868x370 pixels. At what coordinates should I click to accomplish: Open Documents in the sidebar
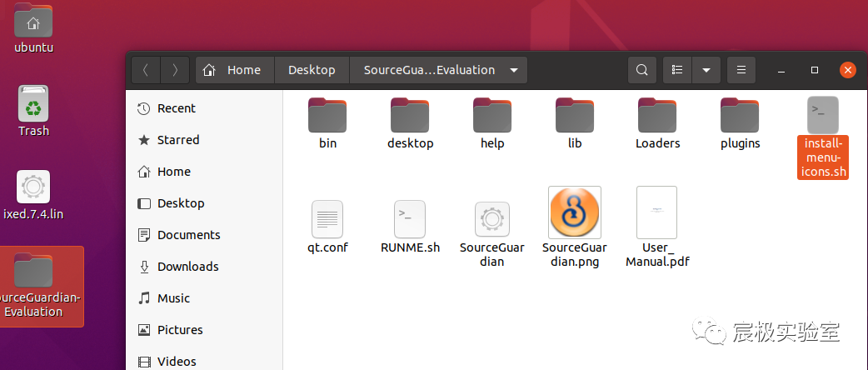coord(204,235)
